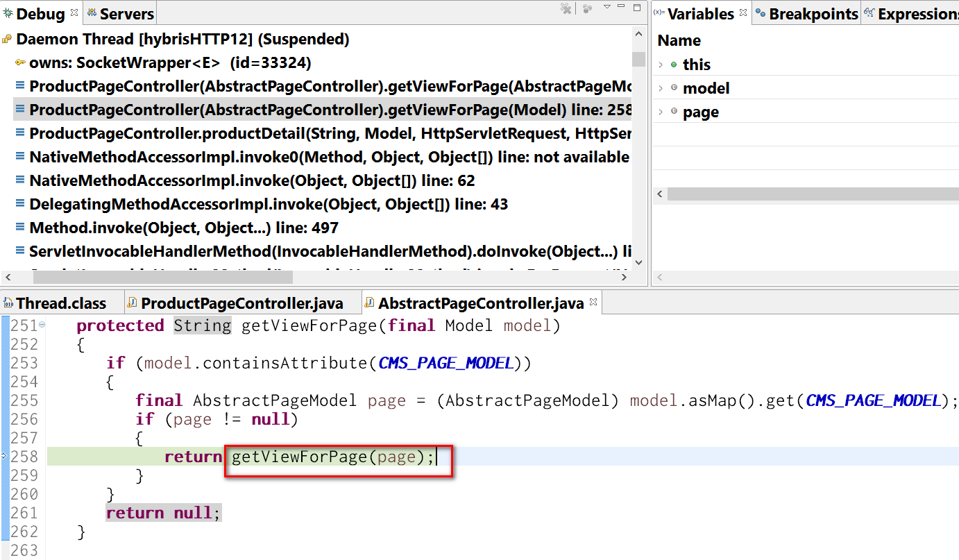959x560 pixels.
Task: Switch to the Debug tab
Action: coord(41,13)
